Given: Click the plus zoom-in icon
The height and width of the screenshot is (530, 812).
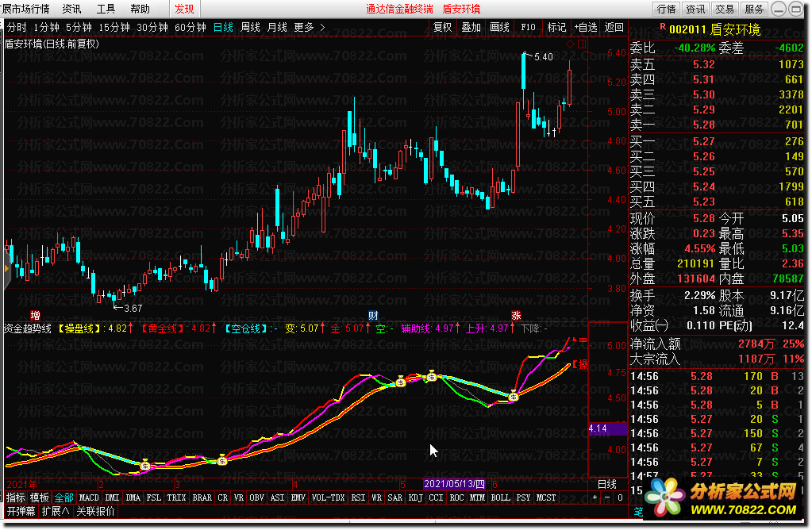Looking at the screenshot, I should click(595, 497).
